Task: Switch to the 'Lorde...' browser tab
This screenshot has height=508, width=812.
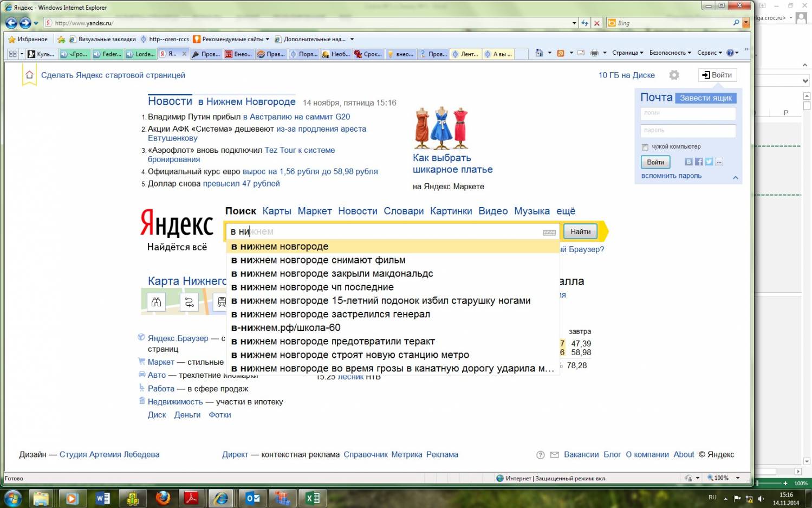Action: click(141, 54)
